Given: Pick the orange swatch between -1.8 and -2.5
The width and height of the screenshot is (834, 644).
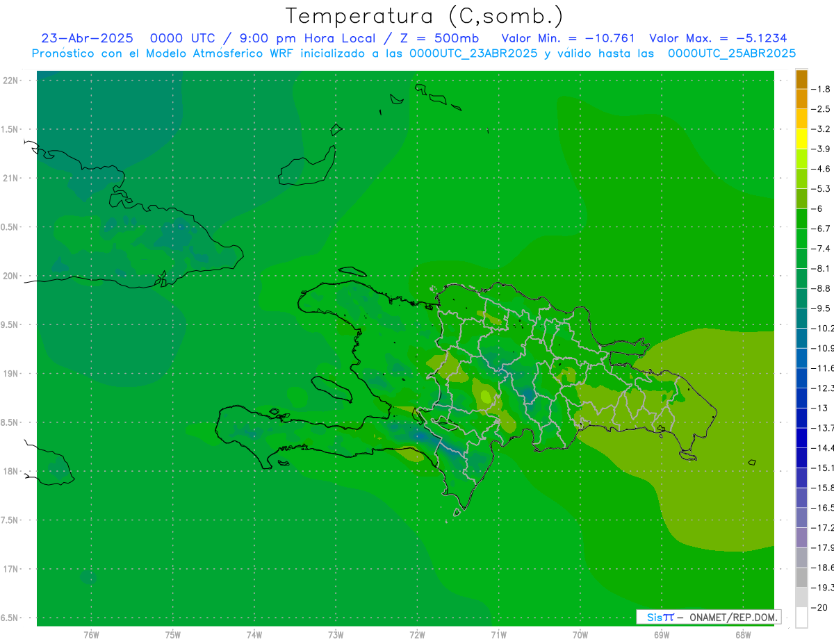Looking at the screenshot, I should coord(801,99).
